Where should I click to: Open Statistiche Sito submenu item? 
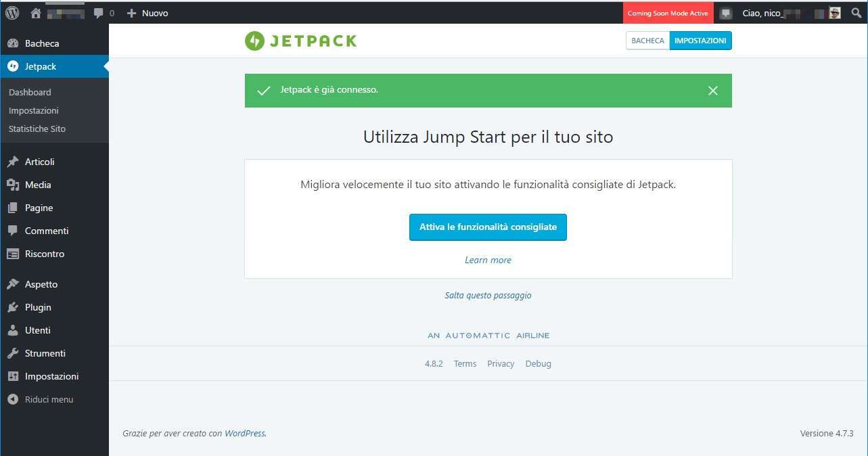click(x=37, y=129)
